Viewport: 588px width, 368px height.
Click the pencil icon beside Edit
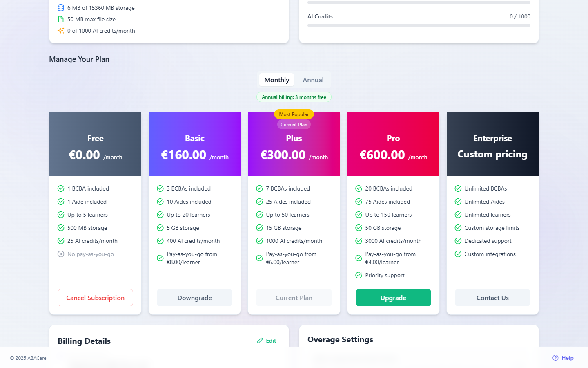260,341
